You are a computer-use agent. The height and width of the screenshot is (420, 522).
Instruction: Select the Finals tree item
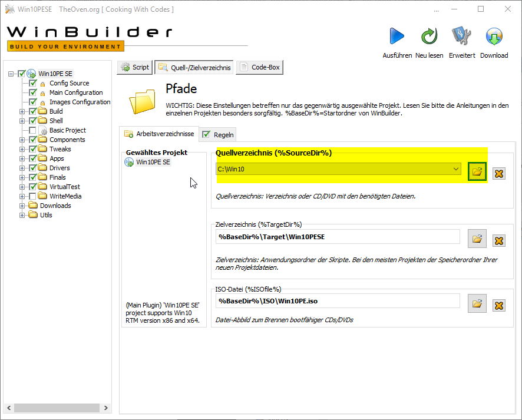[x=58, y=177]
